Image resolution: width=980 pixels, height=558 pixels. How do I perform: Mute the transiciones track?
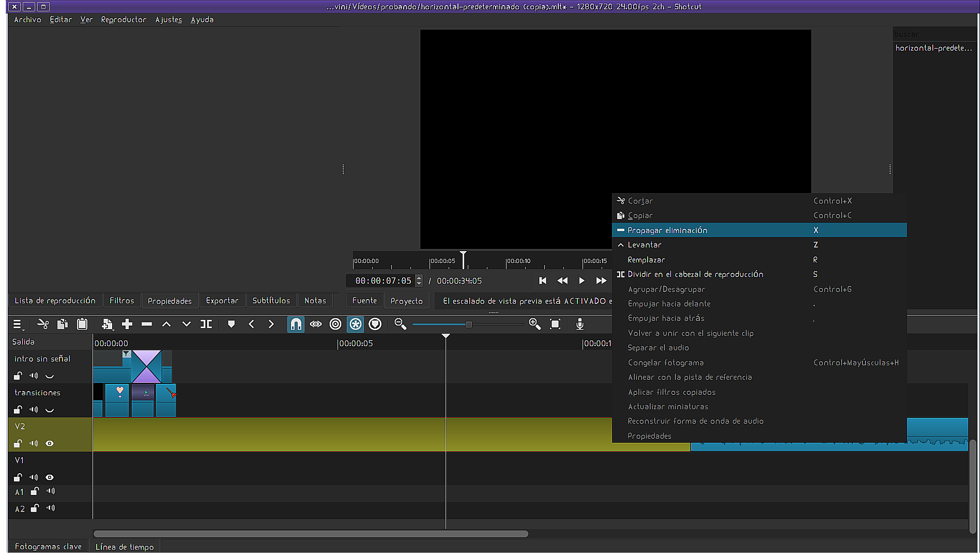(34, 410)
